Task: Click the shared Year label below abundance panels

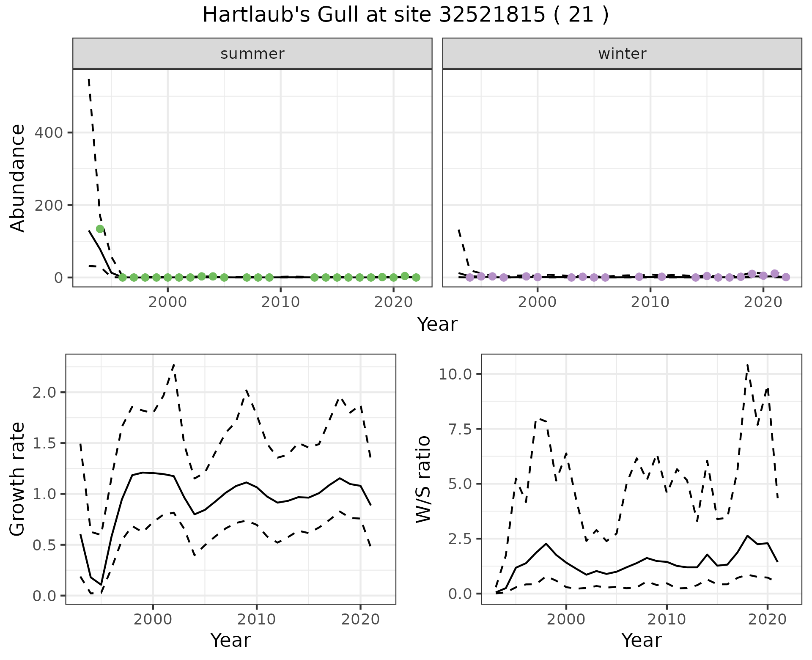Action: tap(437, 324)
